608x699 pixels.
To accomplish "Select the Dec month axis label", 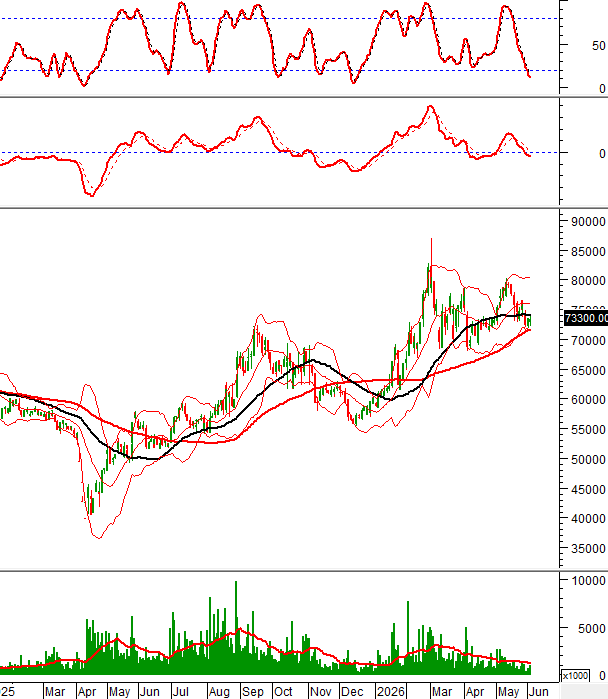I will [352, 691].
